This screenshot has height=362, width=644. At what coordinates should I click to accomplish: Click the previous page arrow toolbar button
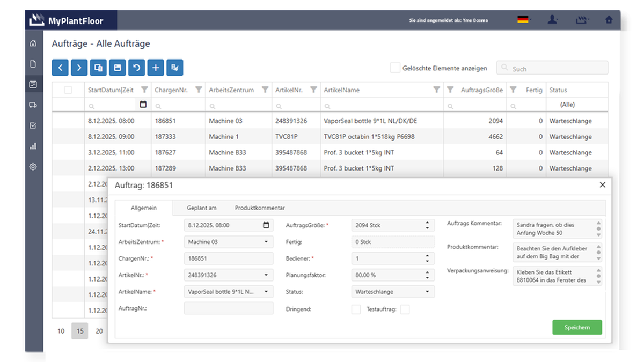[60, 68]
